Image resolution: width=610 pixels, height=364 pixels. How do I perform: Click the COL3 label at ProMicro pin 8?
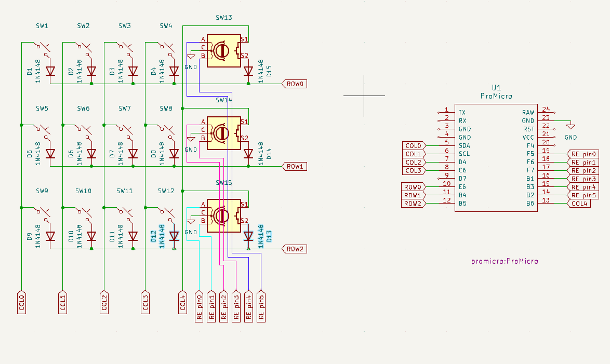414,170
